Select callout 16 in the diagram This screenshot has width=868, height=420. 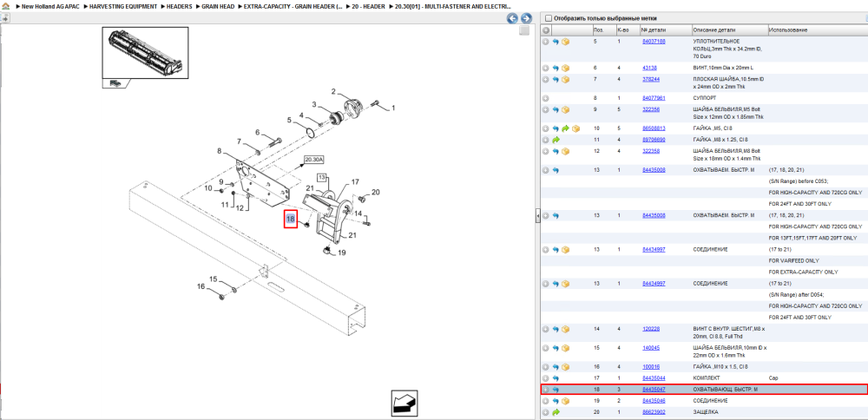(201, 286)
